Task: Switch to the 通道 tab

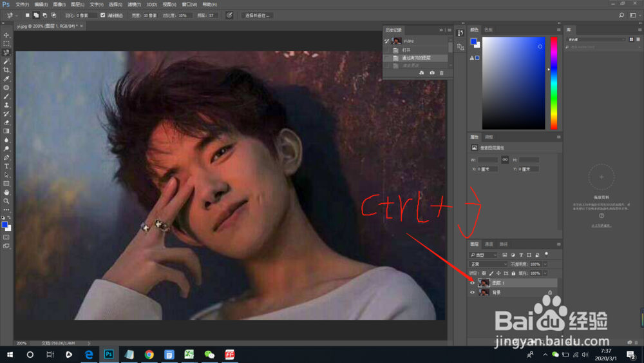Action: coord(489,244)
